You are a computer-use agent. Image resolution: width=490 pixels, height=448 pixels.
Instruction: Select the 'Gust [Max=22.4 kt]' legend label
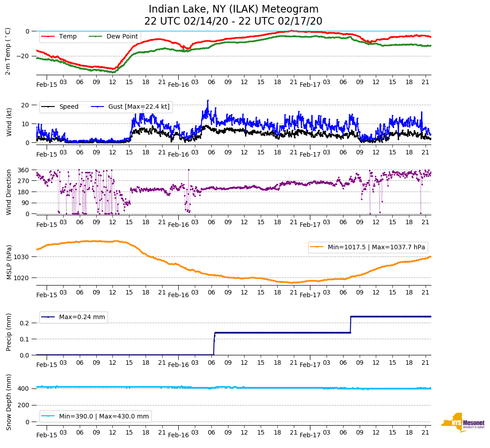[138, 107]
